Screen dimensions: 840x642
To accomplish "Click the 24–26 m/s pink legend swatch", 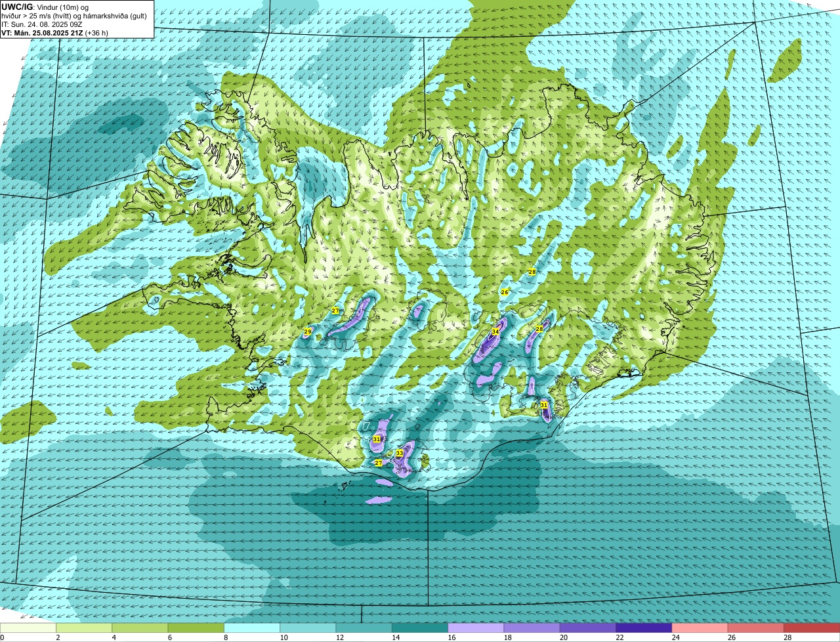I will tap(700, 628).
